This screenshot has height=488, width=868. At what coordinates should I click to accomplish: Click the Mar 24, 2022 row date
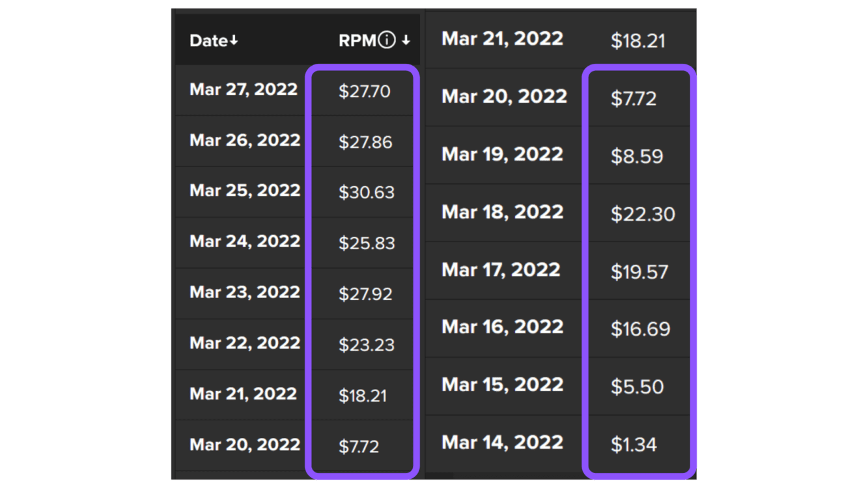[x=245, y=241]
